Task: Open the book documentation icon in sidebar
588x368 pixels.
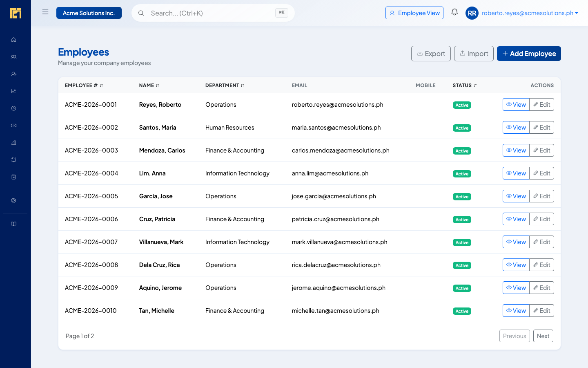Action: click(14, 224)
